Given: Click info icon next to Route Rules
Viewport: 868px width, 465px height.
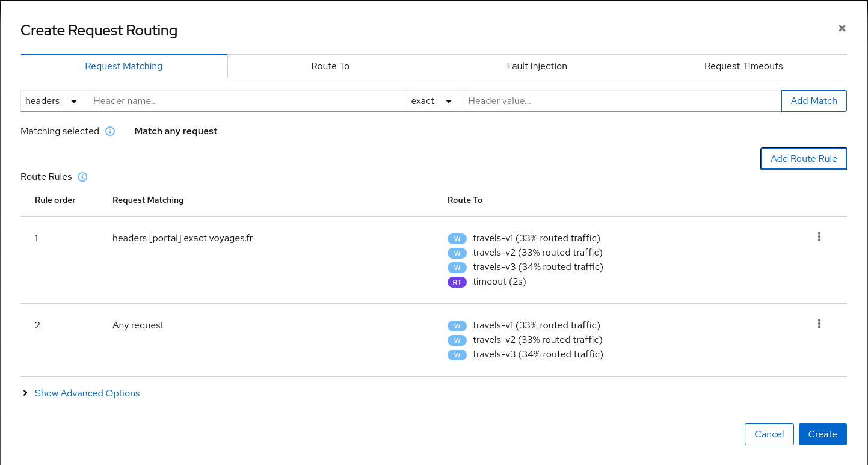Looking at the screenshot, I should 83,177.
